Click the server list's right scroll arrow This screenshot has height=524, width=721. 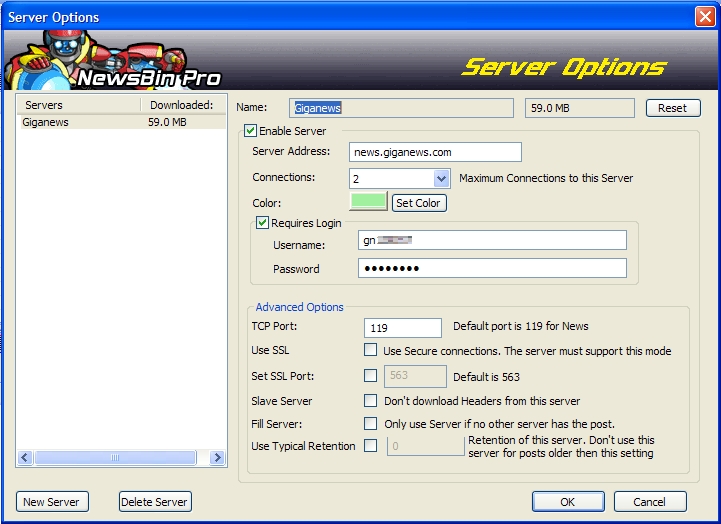point(217,457)
